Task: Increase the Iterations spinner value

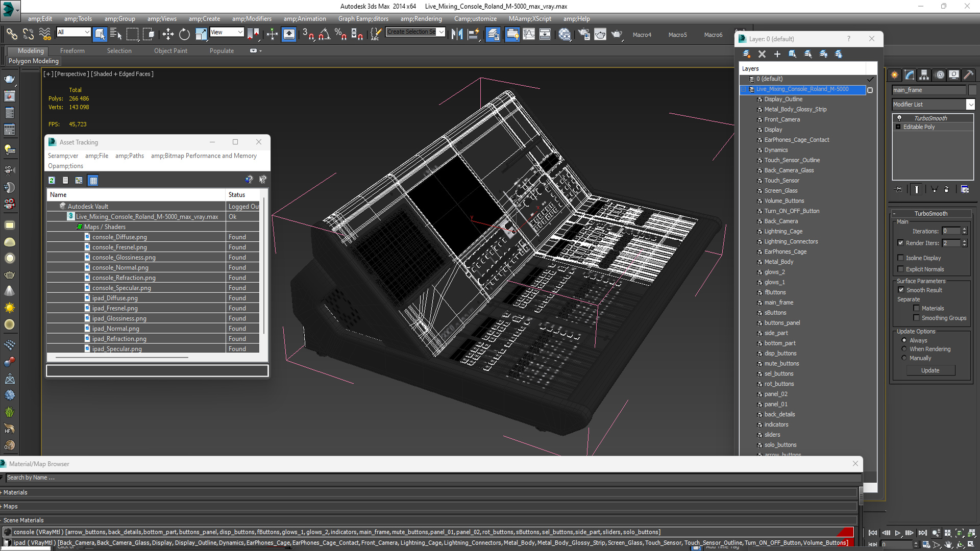Action: click(x=964, y=229)
